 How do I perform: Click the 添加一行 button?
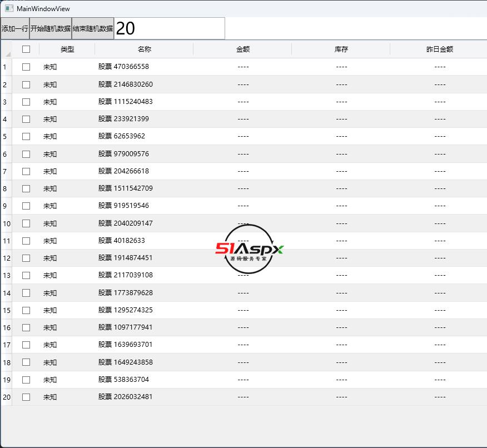coord(15,28)
